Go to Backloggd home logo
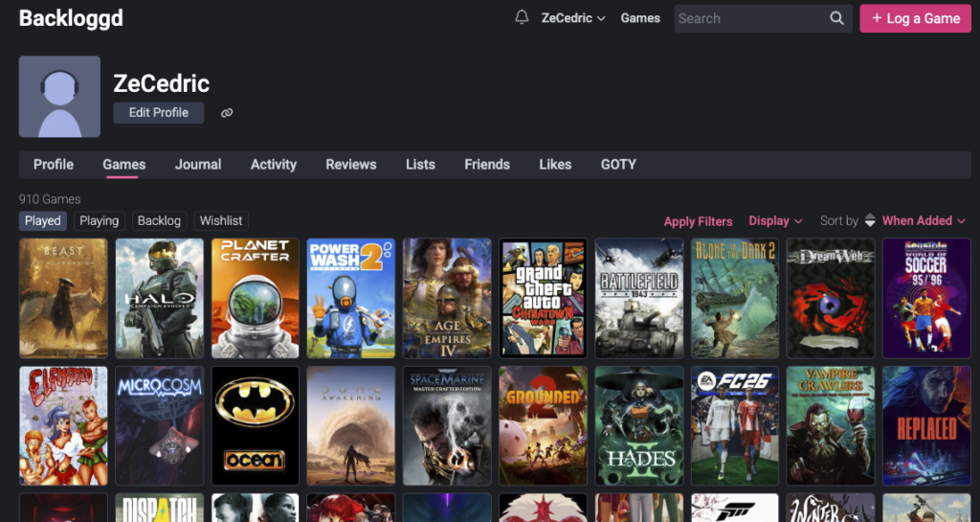 [71, 18]
